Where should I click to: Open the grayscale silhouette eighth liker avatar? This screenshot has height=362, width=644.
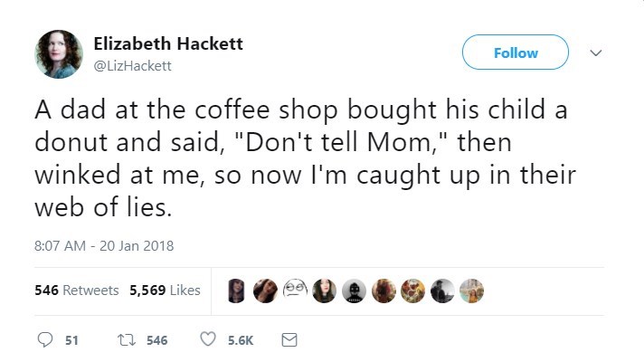[x=442, y=291]
